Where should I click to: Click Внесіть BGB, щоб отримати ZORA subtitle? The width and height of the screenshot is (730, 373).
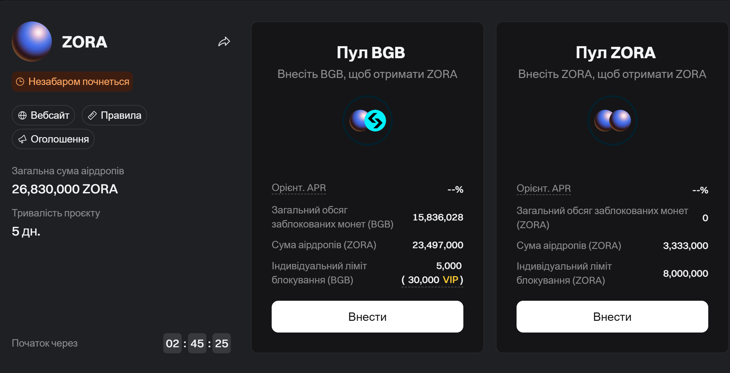click(x=367, y=75)
